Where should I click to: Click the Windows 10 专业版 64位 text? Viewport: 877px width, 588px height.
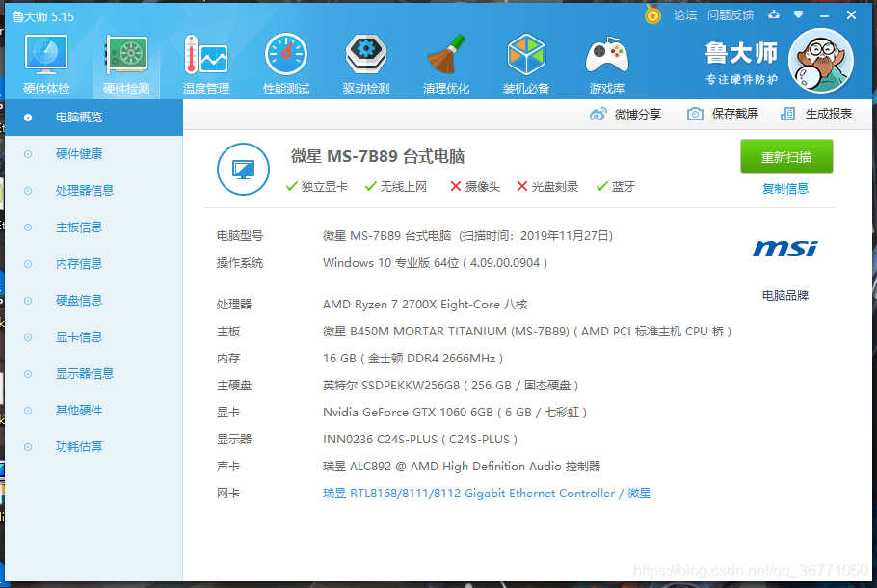[435, 263]
